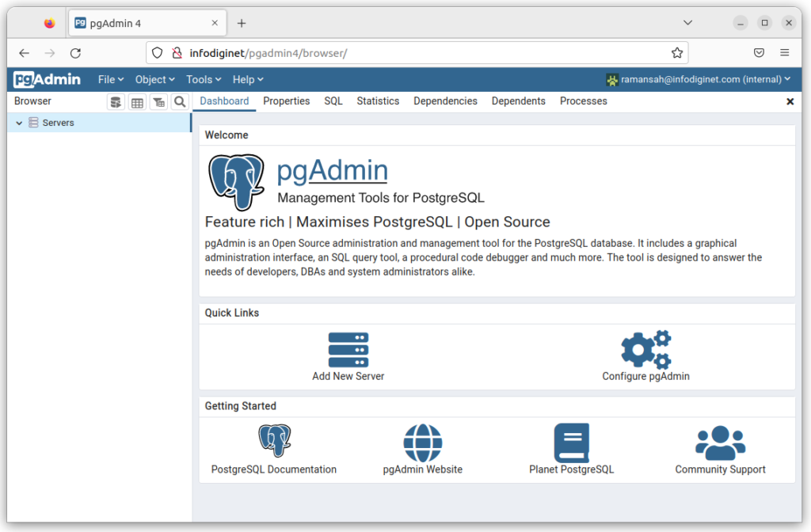811x532 pixels.
Task: Click the user avatar icon in header
Action: click(612, 80)
